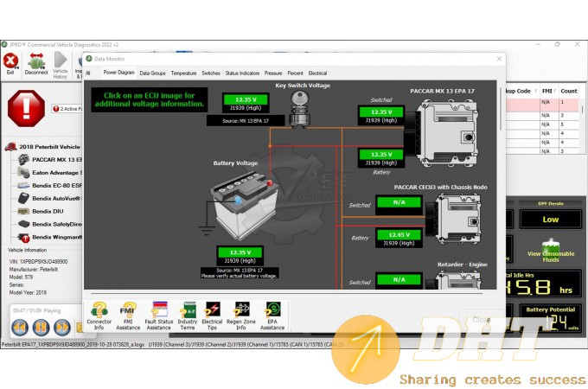The width and height of the screenshot is (588, 389).
Task: Click the Close button in Data Monitor
Action: 481,320
